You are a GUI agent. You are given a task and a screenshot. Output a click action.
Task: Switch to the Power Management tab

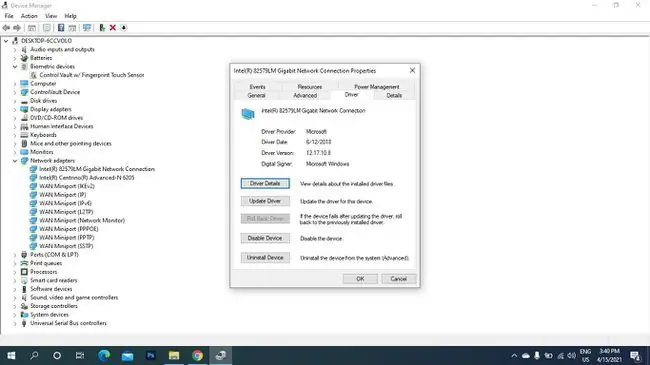pos(376,87)
